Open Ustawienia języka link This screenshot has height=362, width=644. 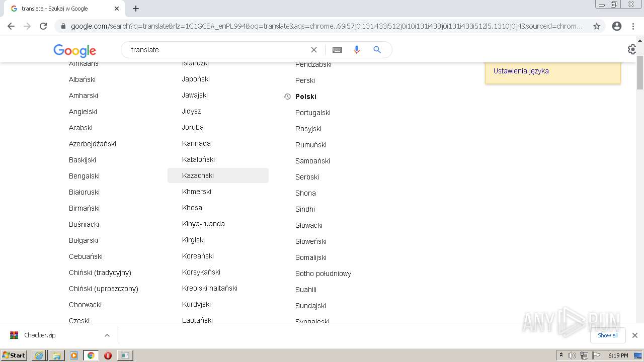pyautogui.click(x=521, y=71)
